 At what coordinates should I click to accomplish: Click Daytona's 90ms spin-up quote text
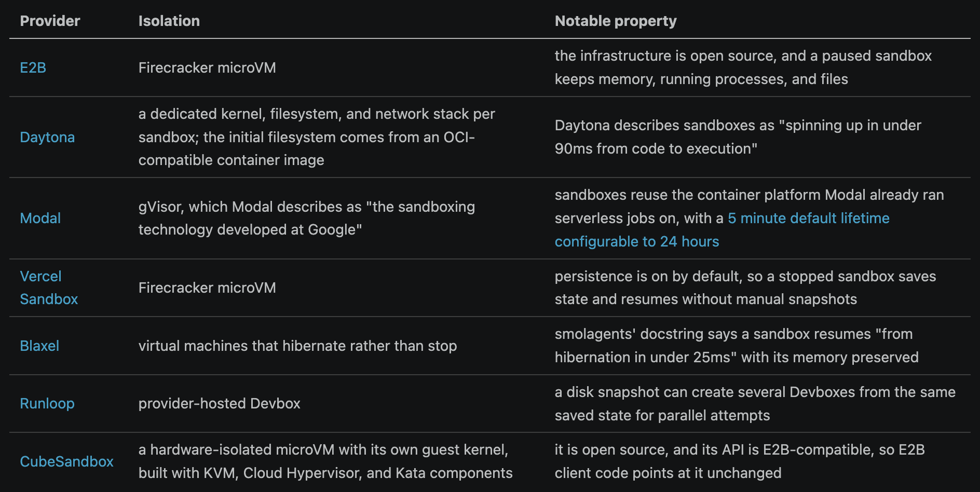[738, 137]
